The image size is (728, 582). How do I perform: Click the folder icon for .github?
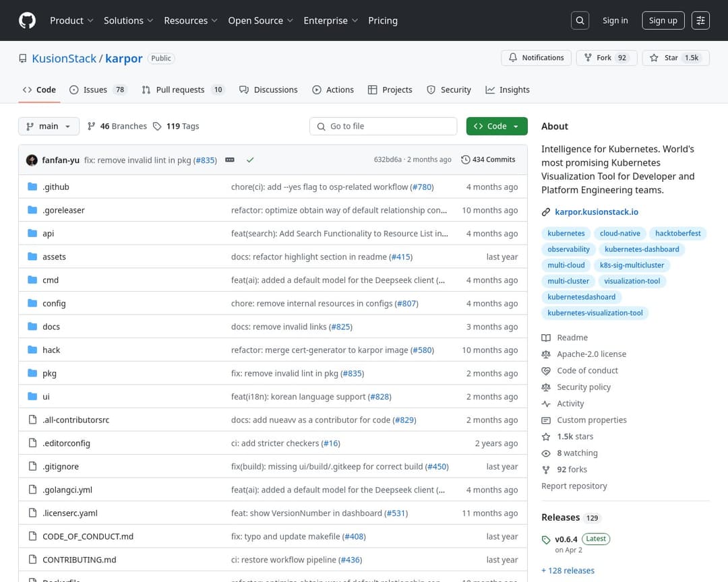tap(32, 187)
